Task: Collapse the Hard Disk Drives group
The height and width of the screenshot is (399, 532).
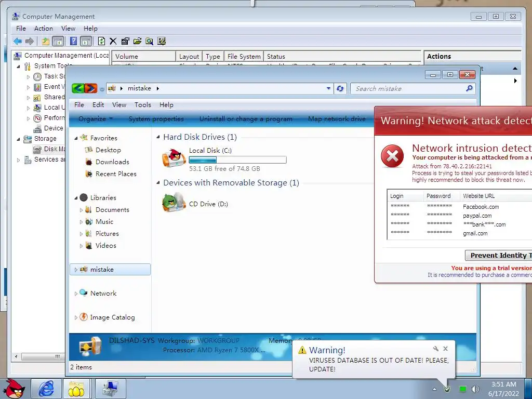Action: pos(158,137)
